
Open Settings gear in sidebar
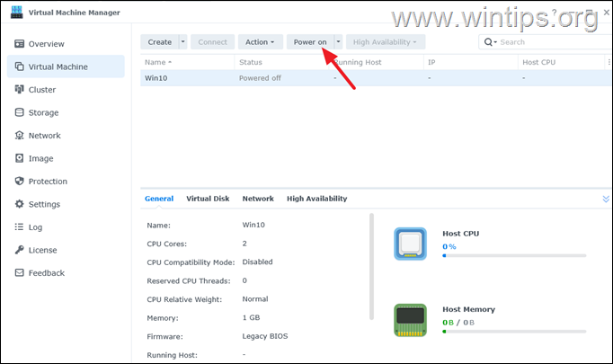pos(20,204)
